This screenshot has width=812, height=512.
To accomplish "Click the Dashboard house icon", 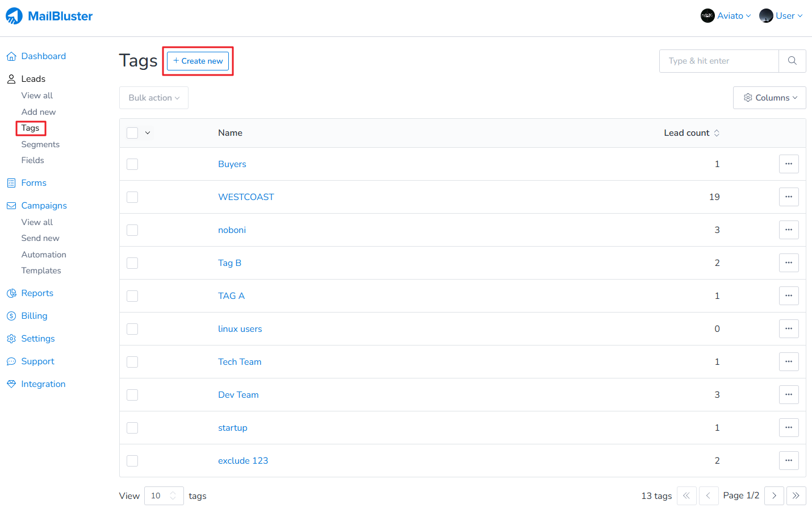I will [11, 56].
